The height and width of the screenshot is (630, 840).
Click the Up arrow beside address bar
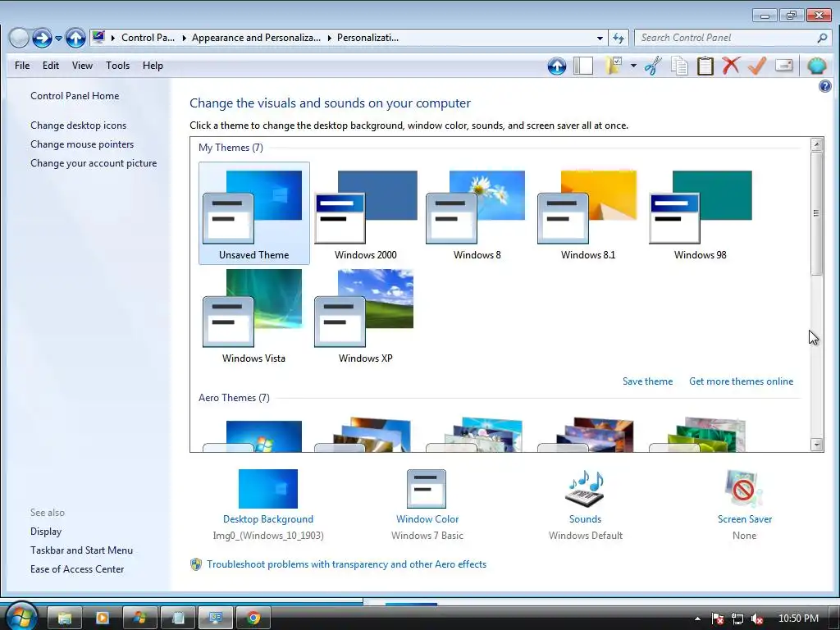click(x=75, y=38)
